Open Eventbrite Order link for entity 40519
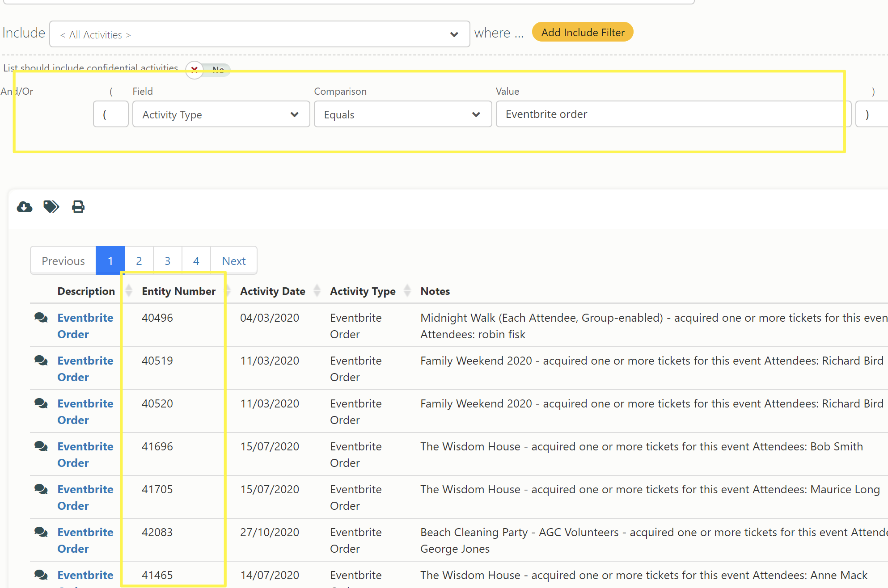The height and width of the screenshot is (588, 888). (x=85, y=369)
